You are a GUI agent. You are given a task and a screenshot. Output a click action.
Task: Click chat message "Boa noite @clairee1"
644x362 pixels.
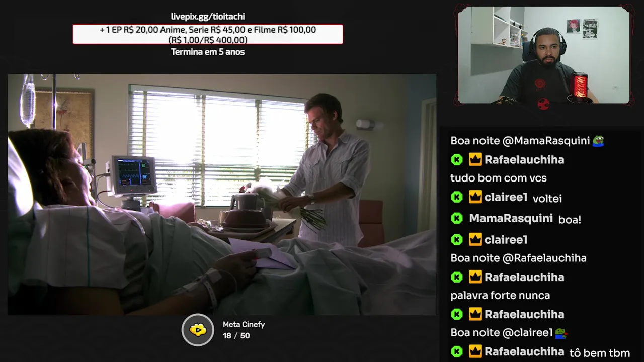[502, 333]
